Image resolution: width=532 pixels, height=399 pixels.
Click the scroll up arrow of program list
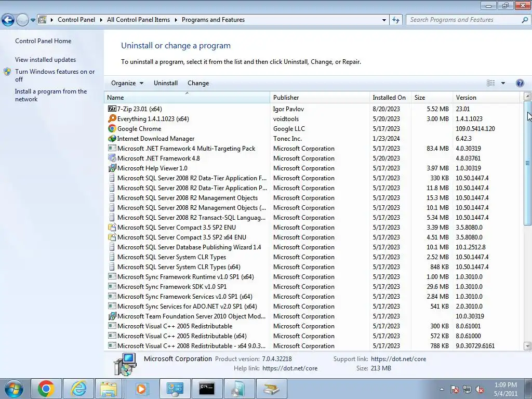(527, 96)
